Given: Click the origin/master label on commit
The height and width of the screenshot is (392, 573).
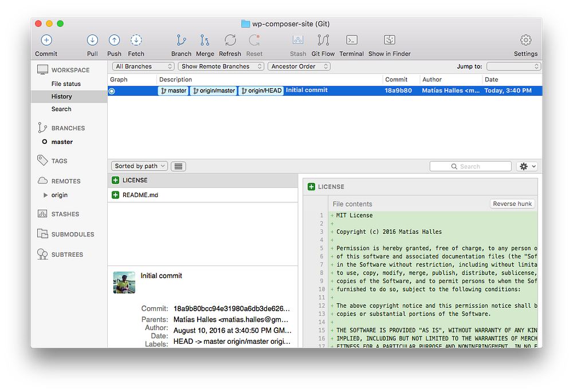Looking at the screenshot, I should point(213,91).
